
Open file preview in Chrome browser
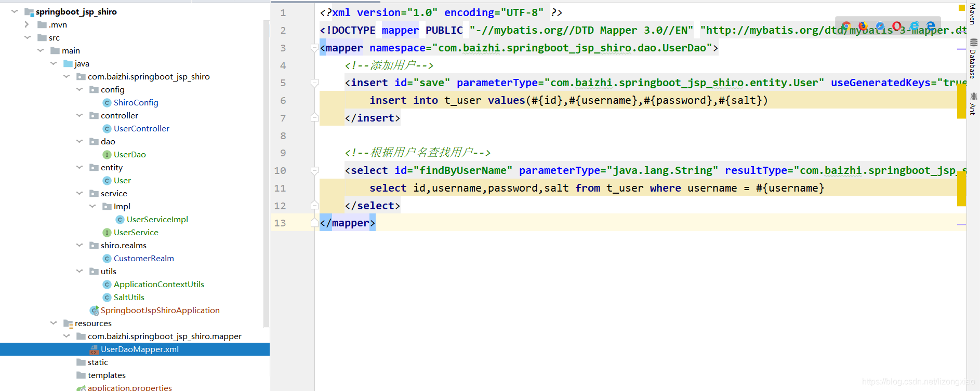click(x=846, y=26)
